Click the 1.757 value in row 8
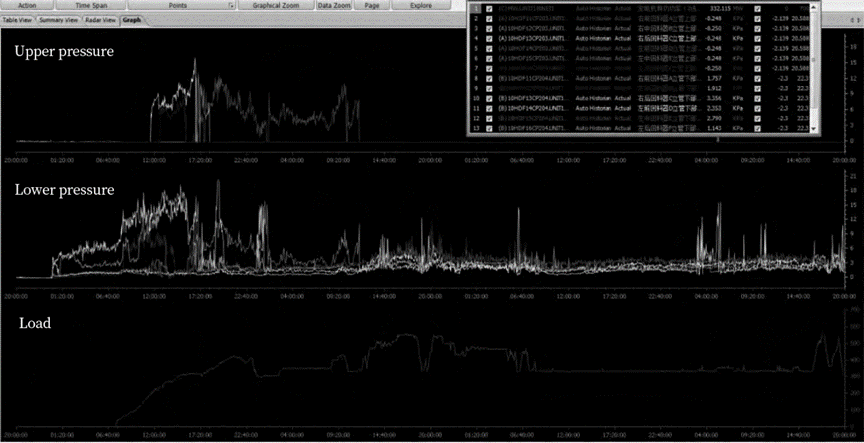This screenshot has width=864, height=443. tap(714, 78)
